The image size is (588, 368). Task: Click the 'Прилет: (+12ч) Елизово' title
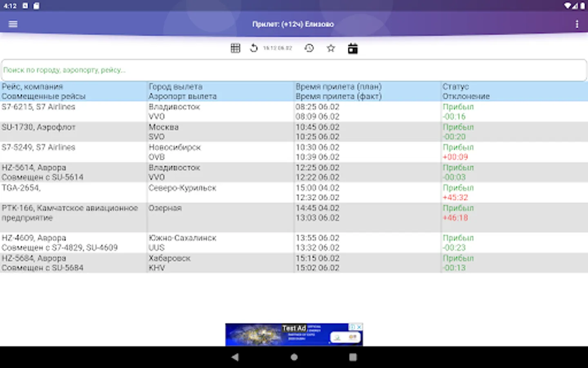coord(293,24)
